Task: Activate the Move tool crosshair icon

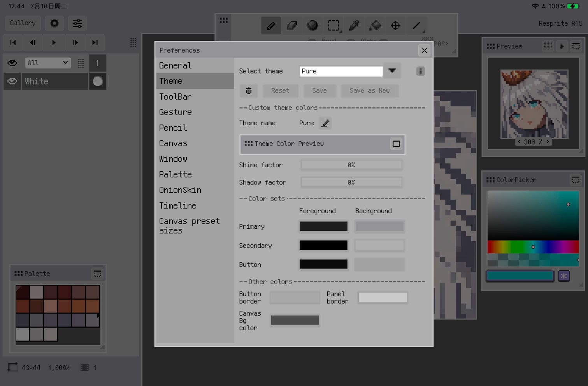Action: pos(395,26)
